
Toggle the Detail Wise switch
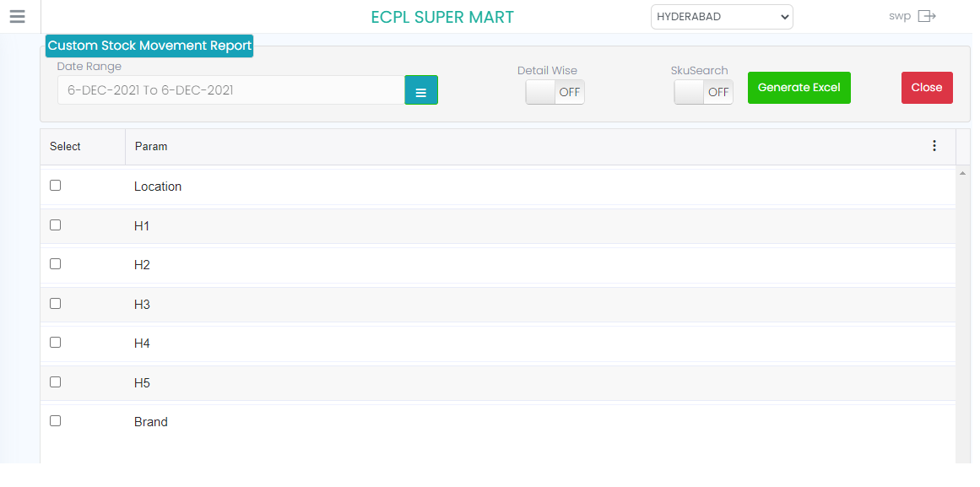[555, 92]
